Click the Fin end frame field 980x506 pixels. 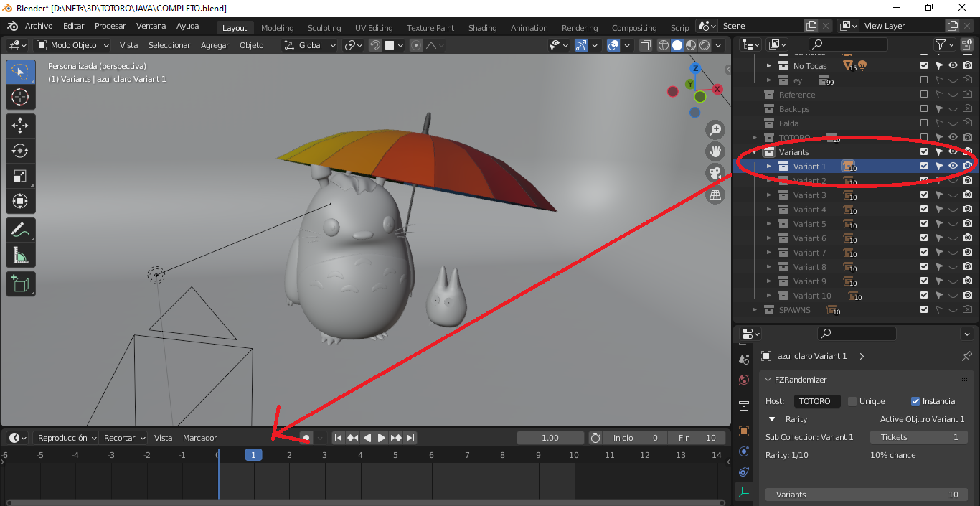tap(696, 438)
